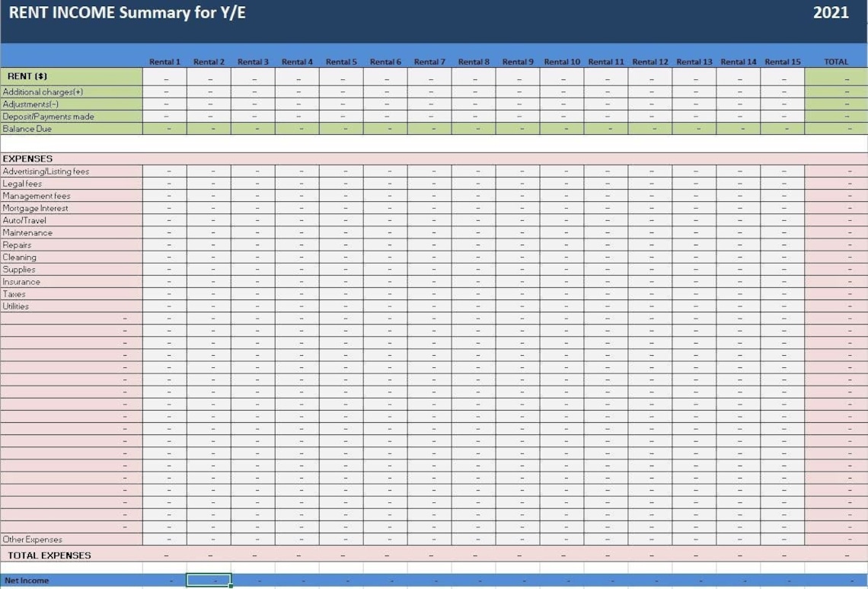The height and width of the screenshot is (589, 868).
Task: Click the EXPENSES section header
Action: (x=27, y=158)
